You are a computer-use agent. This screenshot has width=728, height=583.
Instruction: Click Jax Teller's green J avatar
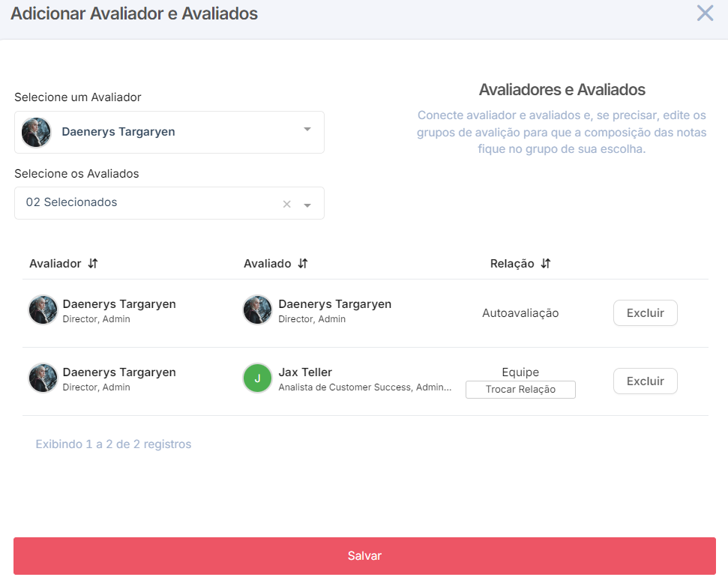click(257, 378)
